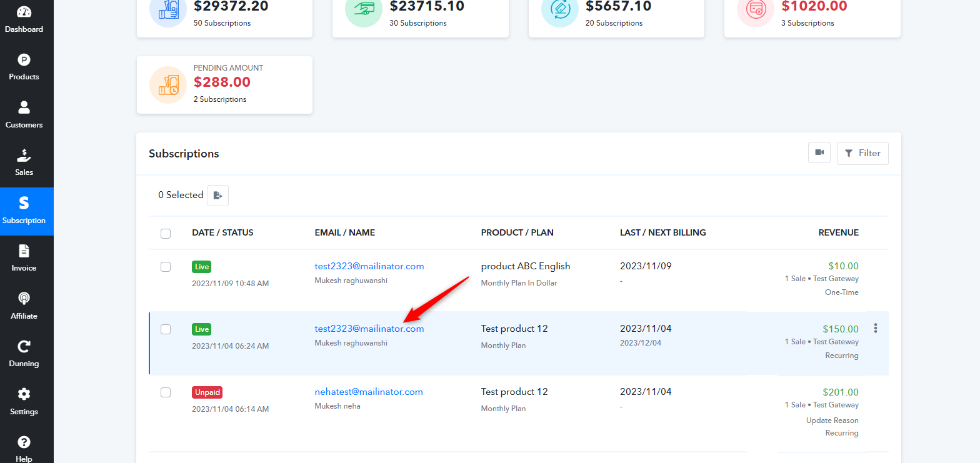
Task: Click the video camera icon button
Action: [819, 152]
